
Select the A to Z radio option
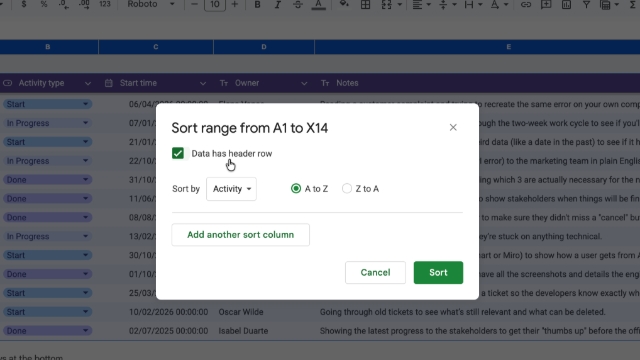296,189
